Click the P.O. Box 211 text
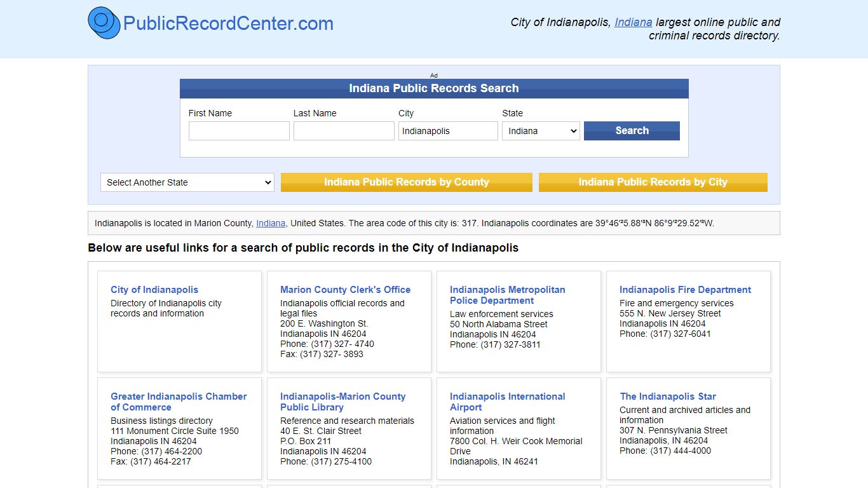This screenshot has width=868, height=488. [306, 441]
